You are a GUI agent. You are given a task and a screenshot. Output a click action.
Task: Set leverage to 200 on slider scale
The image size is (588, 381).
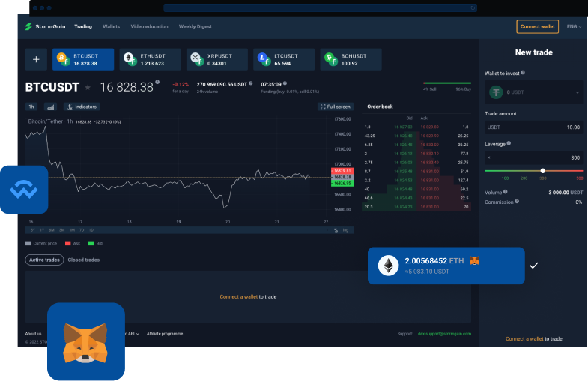[x=524, y=178]
